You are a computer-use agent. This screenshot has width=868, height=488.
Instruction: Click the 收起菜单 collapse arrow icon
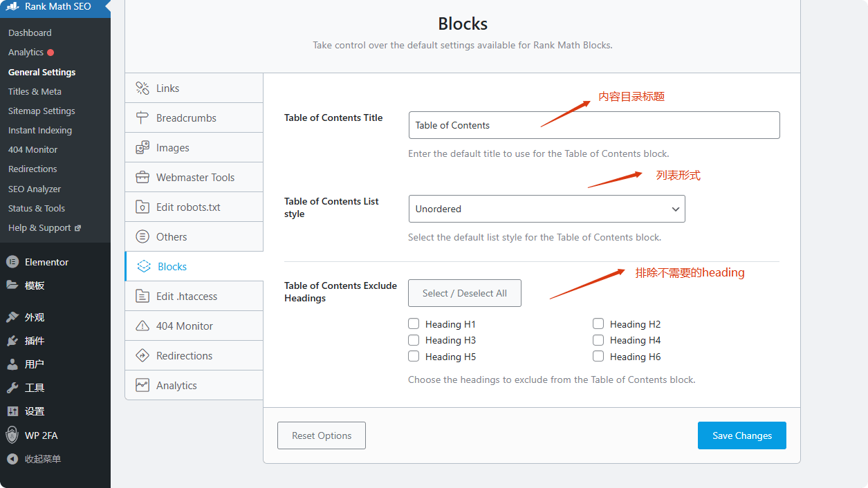tap(12, 458)
